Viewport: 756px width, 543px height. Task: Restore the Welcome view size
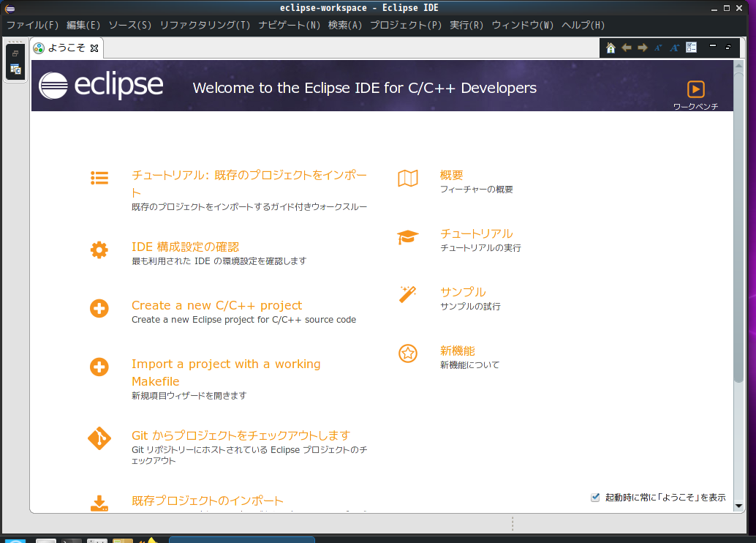click(728, 47)
